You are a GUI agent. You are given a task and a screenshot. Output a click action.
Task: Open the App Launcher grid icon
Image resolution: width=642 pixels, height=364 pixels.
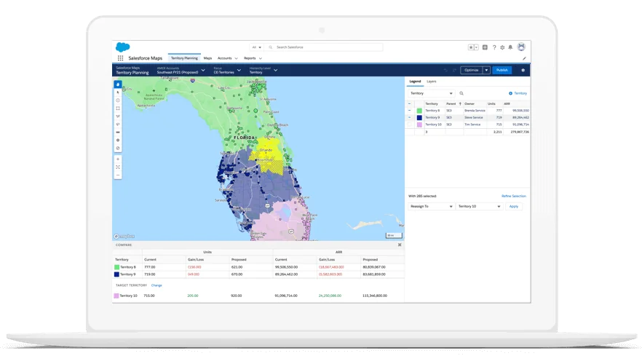(x=120, y=58)
